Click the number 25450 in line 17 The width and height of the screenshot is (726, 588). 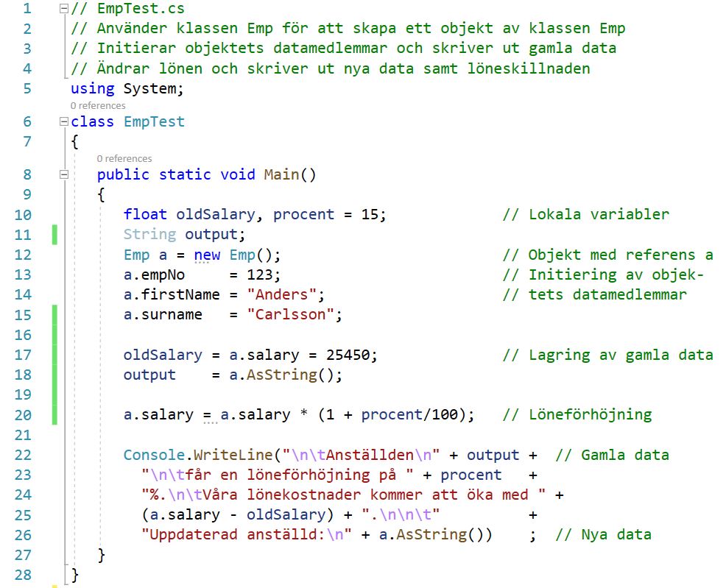350,355
